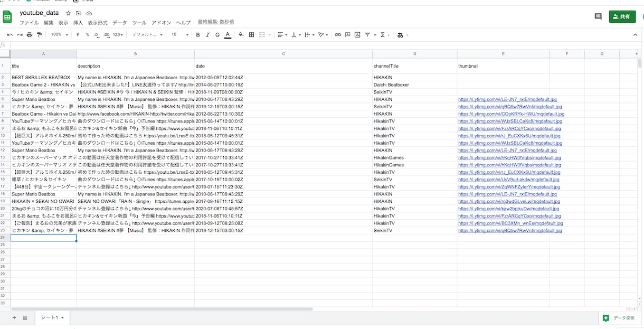The image size is (644, 329).
Task: Format cells as yen currency
Action: [78, 35]
